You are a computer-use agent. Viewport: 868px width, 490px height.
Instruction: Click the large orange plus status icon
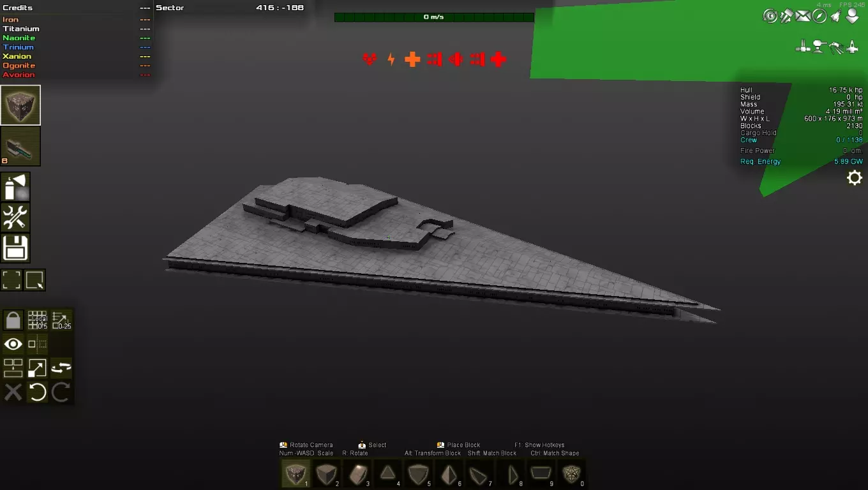412,59
